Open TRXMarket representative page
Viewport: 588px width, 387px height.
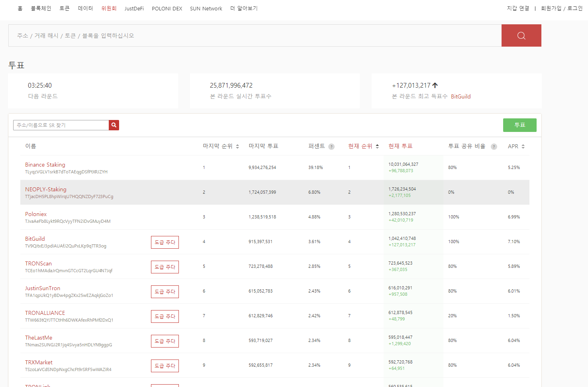coord(39,362)
